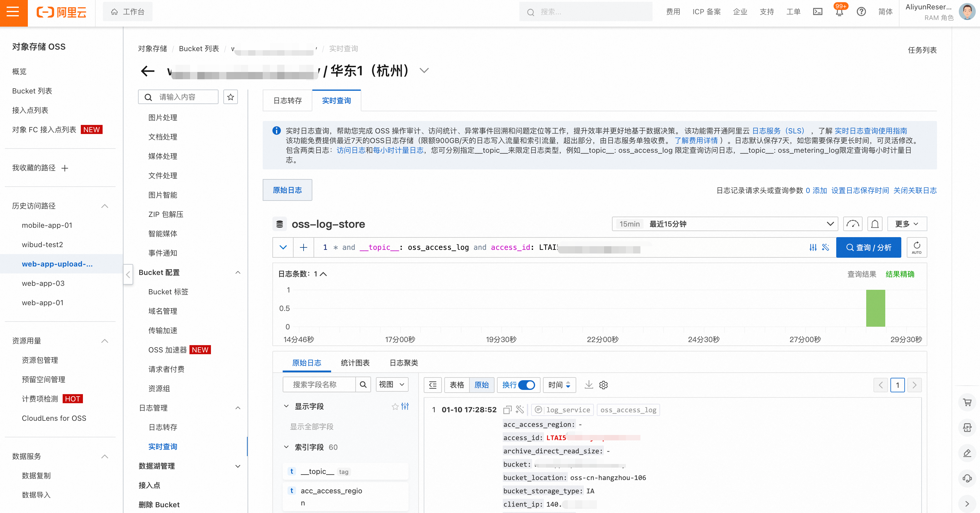Image resolution: width=980 pixels, height=513 pixels.
Task: Click the dashboard gauge icon next to time range
Action: point(853,224)
